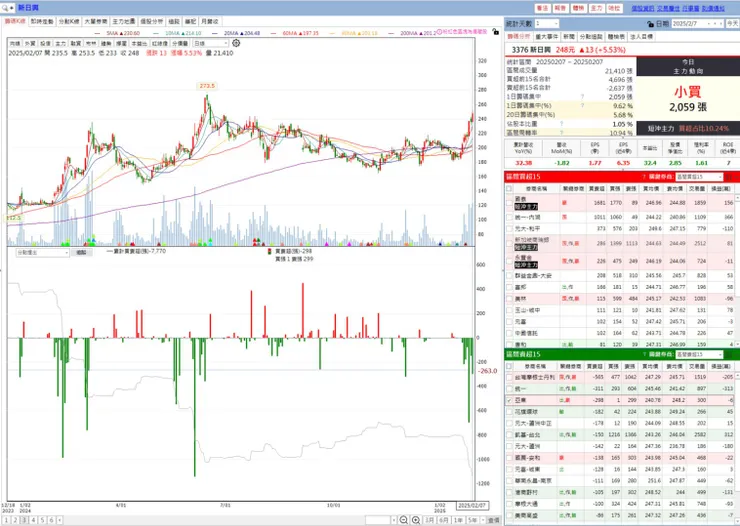Click the help icon in 區間賣超15 header
Image resolution: width=740 pixels, height=526 pixels.
coord(644,354)
